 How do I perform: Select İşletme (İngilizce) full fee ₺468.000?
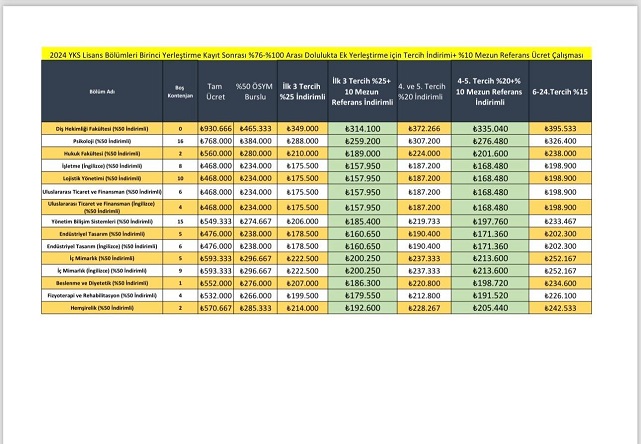[x=215, y=166]
